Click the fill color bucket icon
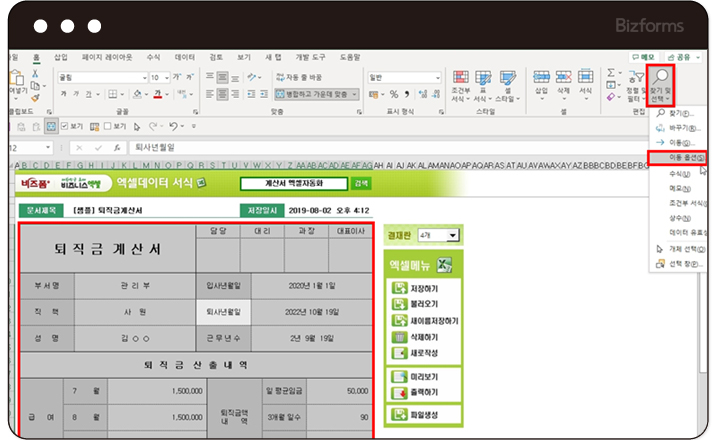 135,94
